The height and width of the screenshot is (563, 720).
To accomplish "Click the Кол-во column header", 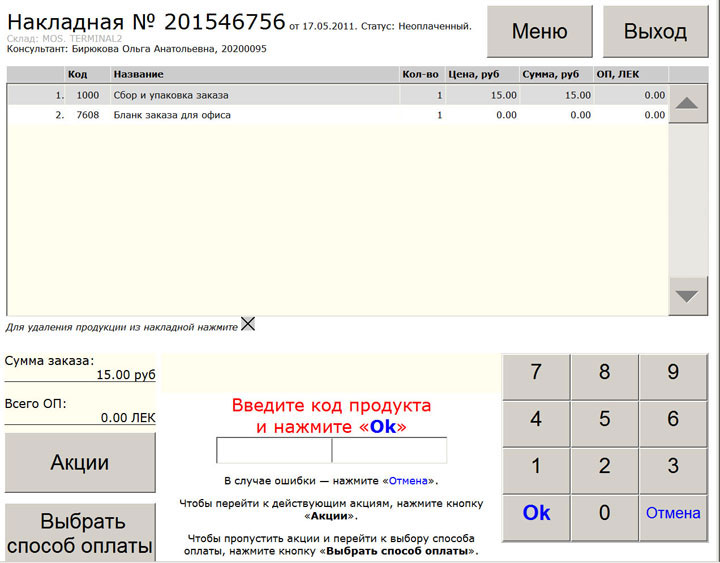I will (x=421, y=74).
